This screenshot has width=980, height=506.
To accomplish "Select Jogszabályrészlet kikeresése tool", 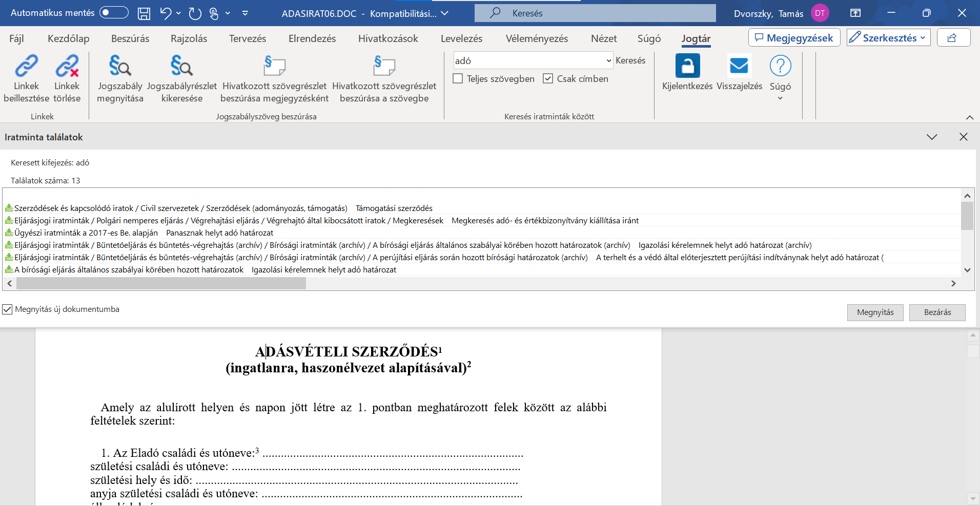I will (181, 67).
